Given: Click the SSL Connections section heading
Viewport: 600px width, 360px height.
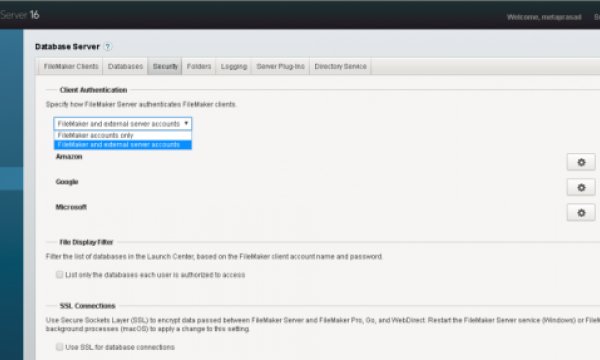Looking at the screenshot, I should pos(87,306).
